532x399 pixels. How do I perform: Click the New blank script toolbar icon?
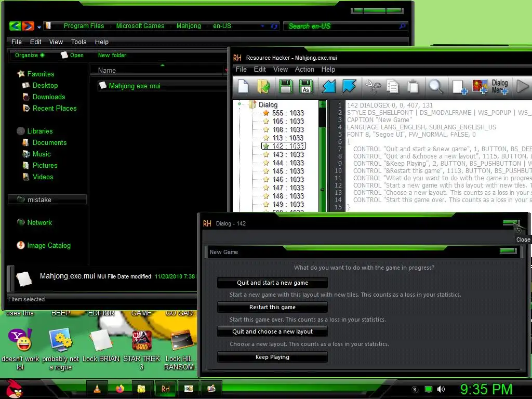pyautogui.click(x=243, y=86)
